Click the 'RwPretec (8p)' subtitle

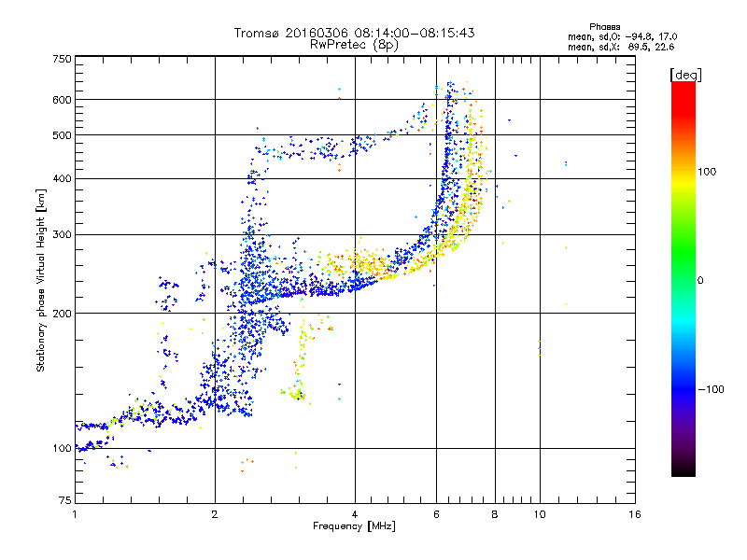coord(354,45)
